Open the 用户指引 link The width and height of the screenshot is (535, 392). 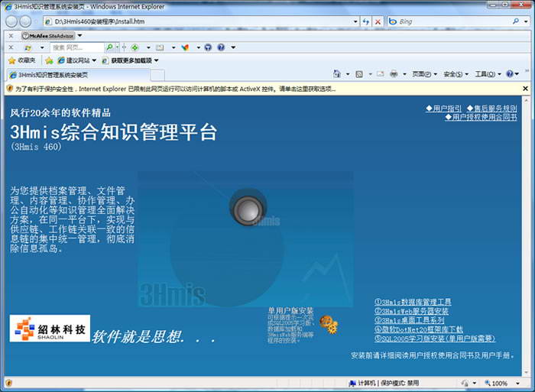coord(443,109)
